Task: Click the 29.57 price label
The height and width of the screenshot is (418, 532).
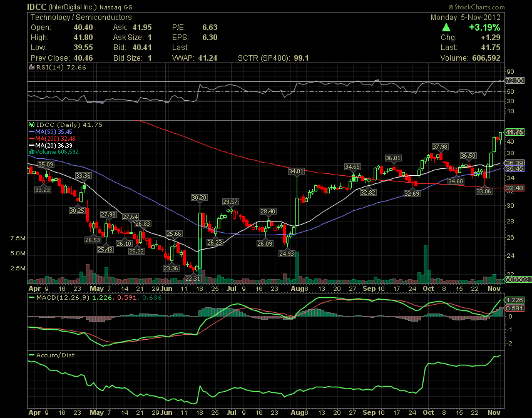Action: 230,202
